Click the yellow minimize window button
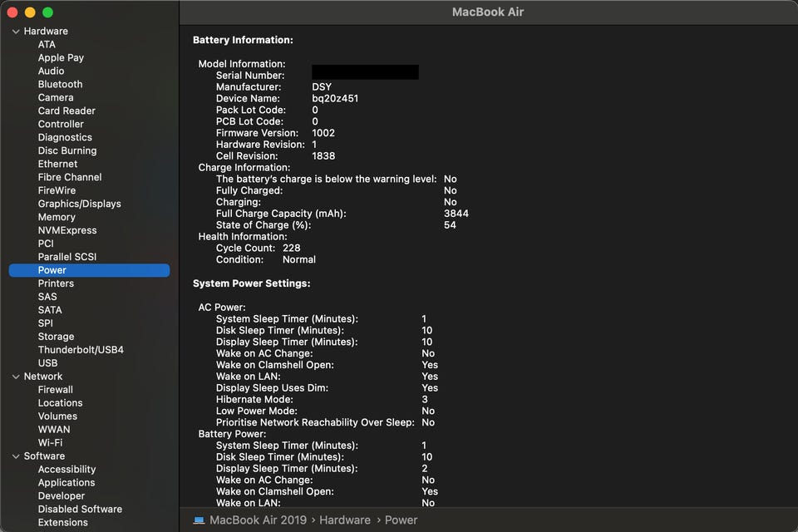This screenshot has width=798, height=532. 30,12
